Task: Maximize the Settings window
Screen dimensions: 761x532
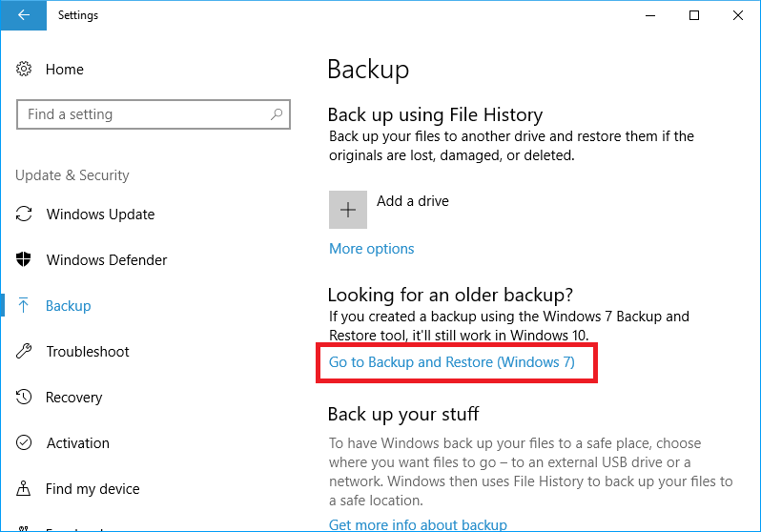Action: (x=694, y=15)
